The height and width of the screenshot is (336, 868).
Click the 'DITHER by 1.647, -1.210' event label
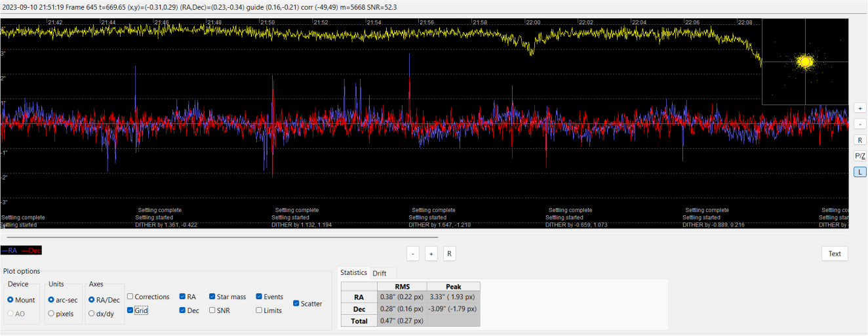pos(439,224)
